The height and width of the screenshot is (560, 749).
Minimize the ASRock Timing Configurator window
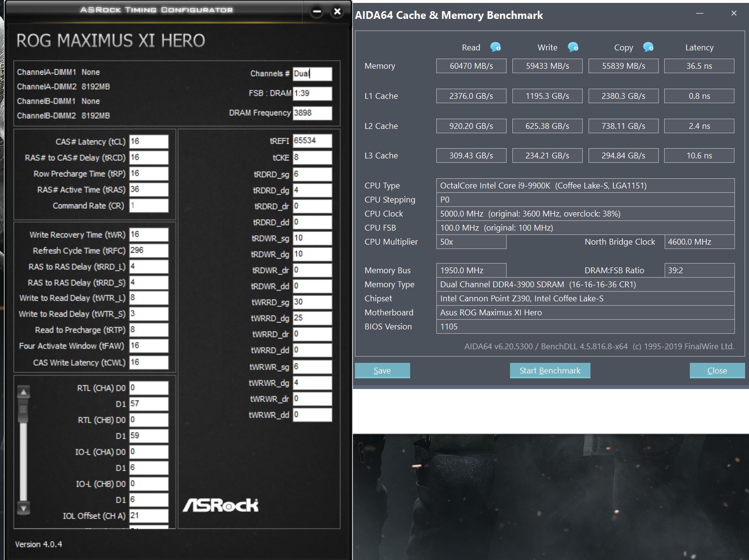point(317,12)
